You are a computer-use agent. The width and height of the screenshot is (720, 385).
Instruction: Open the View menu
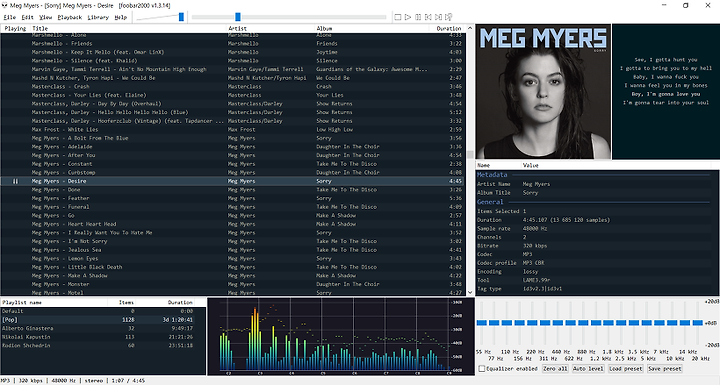tap(45, 17)
